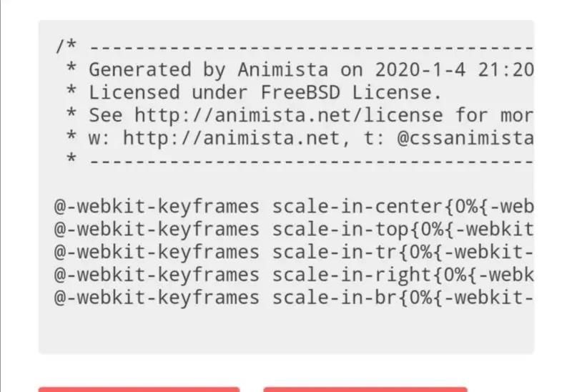Click the scale-in-top keyframes line
Viewport: 572px width, 392px height.
point(293,230)
